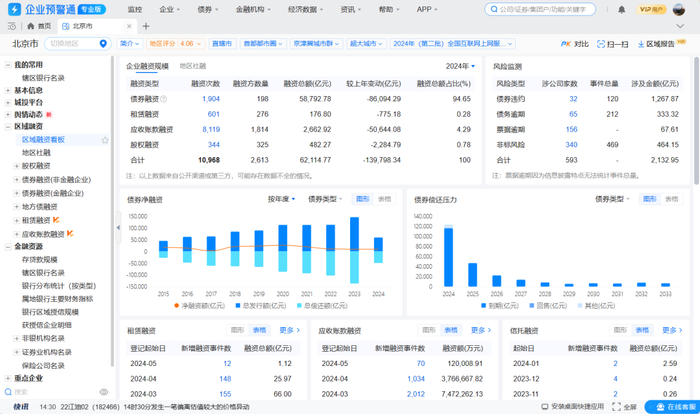Switch 债券净融资 chart to 表格 view
The image size is (700, 414).
(x=384, y=199)
